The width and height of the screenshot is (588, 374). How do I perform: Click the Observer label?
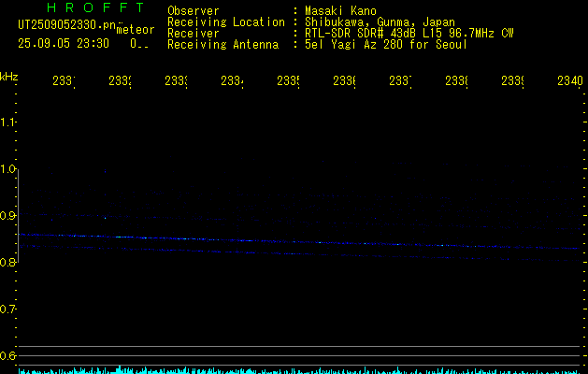pyautogui.click(x=194, y=11)
